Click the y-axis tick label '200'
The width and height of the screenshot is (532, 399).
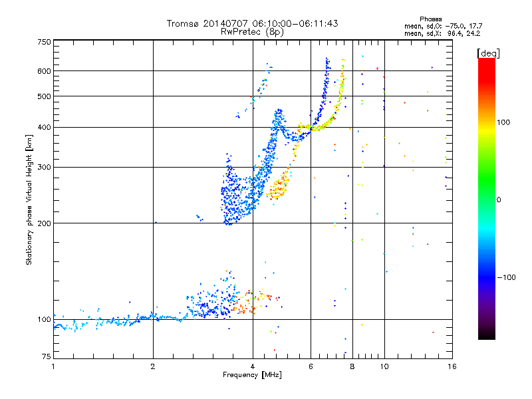coord(44,223)
